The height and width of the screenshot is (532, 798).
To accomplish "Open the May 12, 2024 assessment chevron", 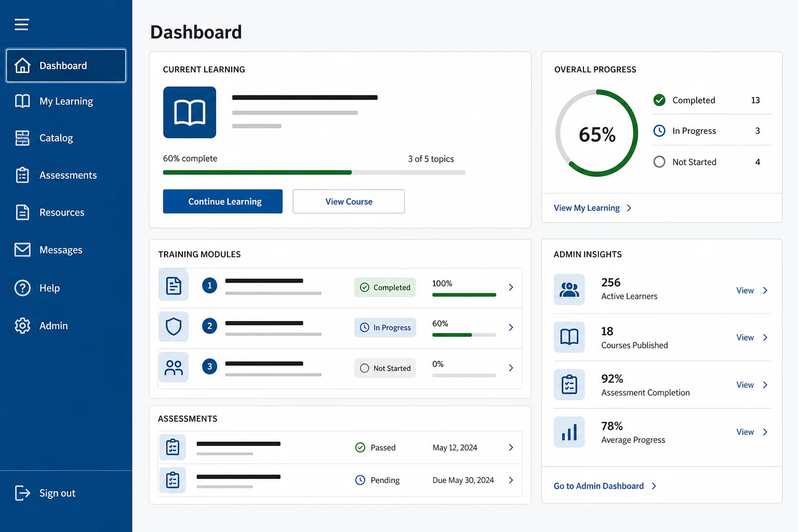I will 511,447.
